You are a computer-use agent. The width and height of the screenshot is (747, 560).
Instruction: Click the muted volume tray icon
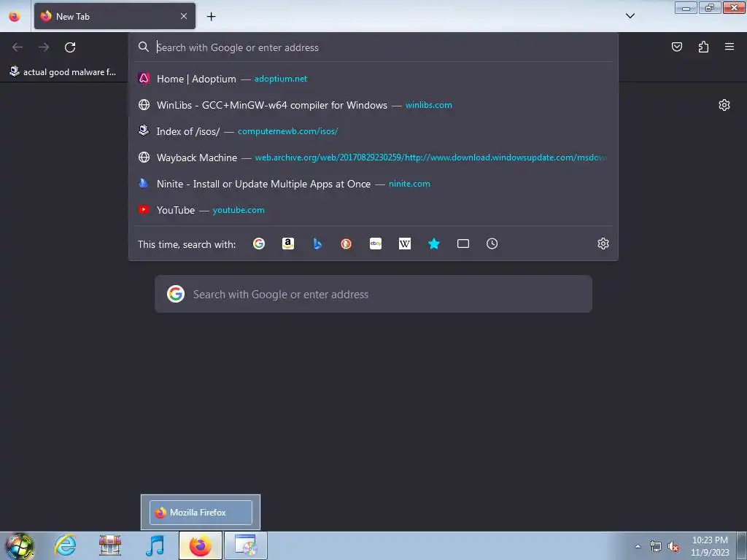pos(673,547)
